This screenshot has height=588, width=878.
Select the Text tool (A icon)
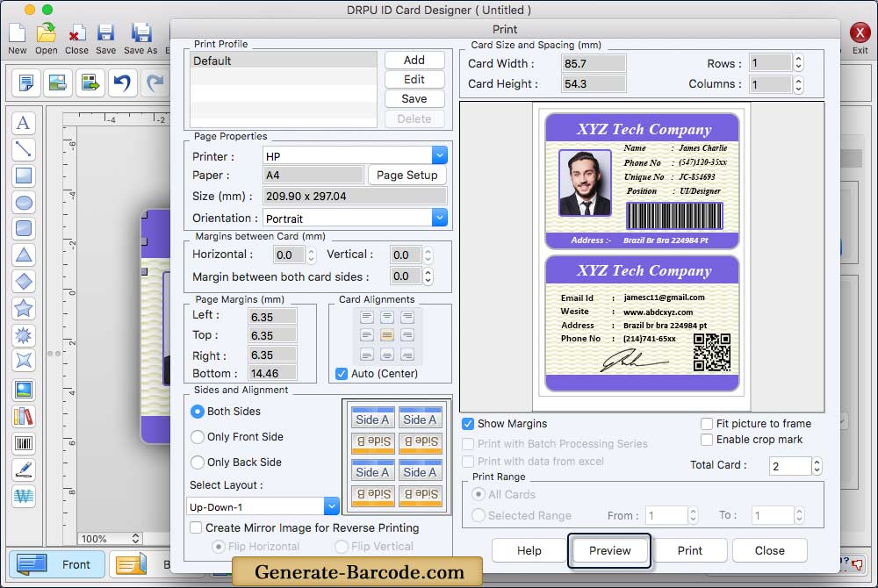point(24,123)
